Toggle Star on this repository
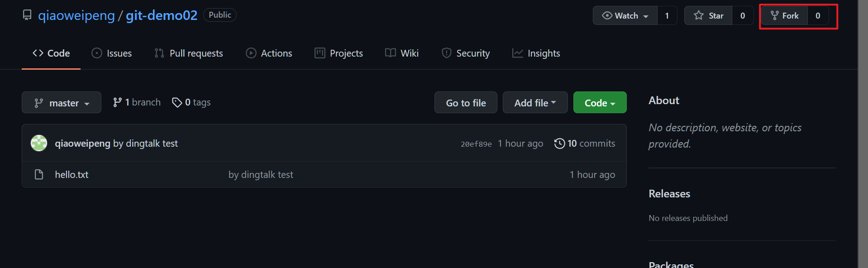Viewport: 868px width, 268px height. pos(709,16)
